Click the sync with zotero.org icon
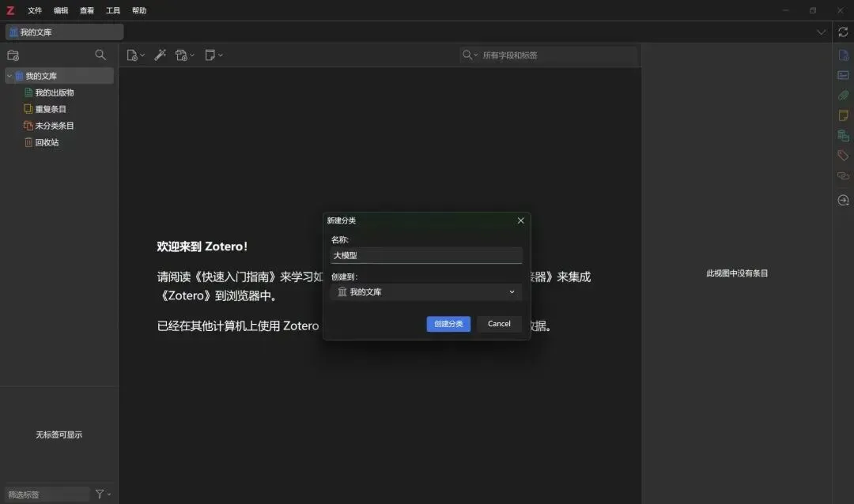854x504 pixels. 843,32
